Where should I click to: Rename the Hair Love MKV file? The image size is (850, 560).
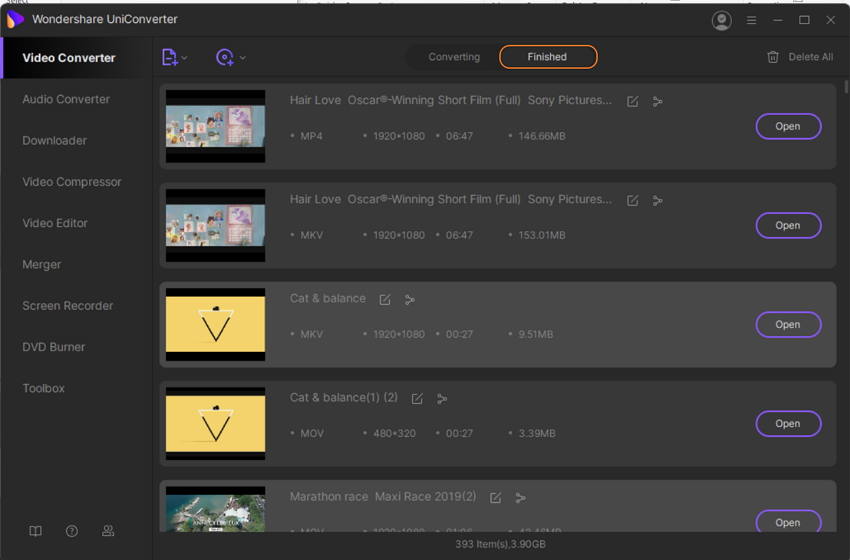pyautogui.click(x=633, y=201)
